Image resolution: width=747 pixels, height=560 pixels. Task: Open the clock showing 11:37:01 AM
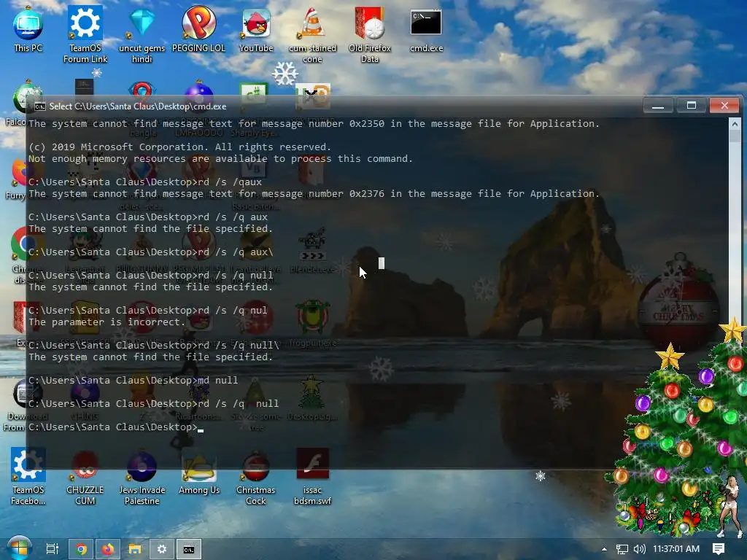tap(676, 549)
